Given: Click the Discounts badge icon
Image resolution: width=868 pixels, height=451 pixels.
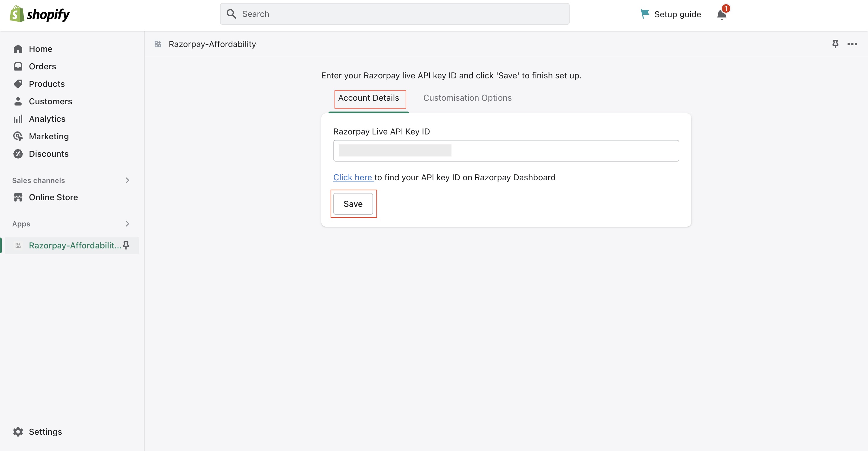Looking at the screenshot, I should pyautogui.click(x=18, y=154).
